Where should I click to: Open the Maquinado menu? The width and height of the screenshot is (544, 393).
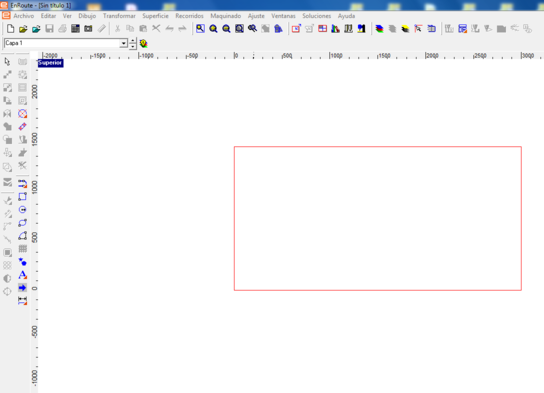pos(226,16)
